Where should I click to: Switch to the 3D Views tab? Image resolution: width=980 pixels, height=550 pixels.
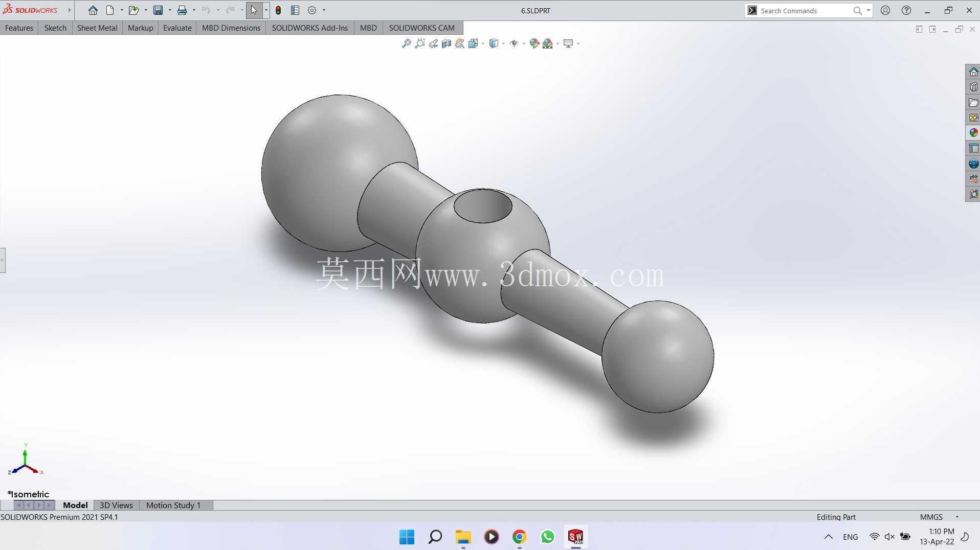click(116, 505)
